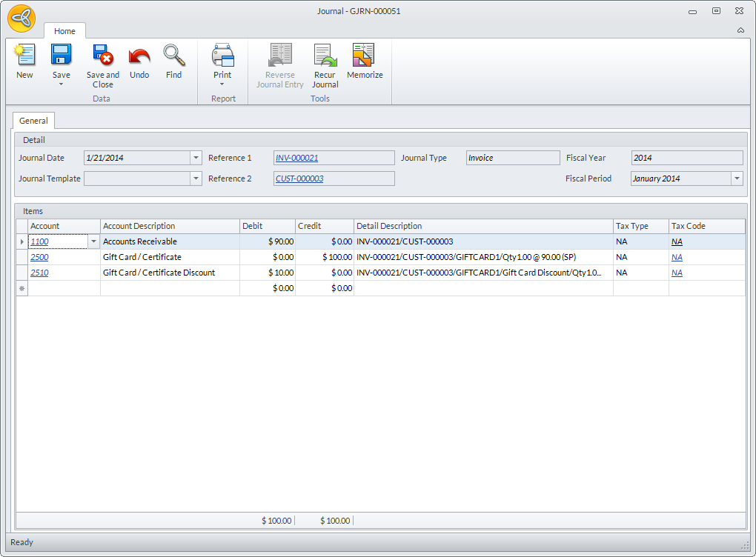Viewport: 756px width, 557px height.
Task: Click the Recur Journal icon
Action: pyautogui.click(x=325, y=56)
